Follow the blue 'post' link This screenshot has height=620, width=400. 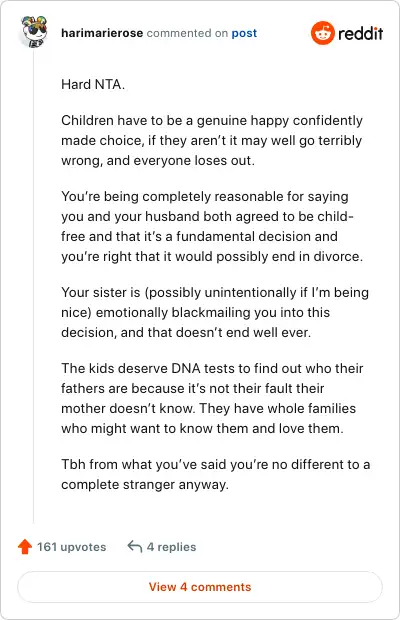[244, 33]
